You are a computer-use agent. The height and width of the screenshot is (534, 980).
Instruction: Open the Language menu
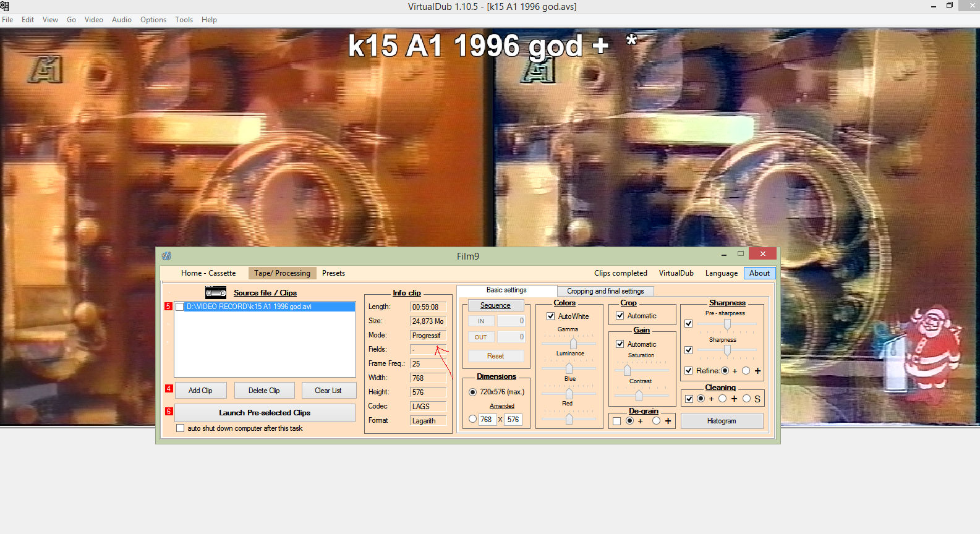pos(722,273)
